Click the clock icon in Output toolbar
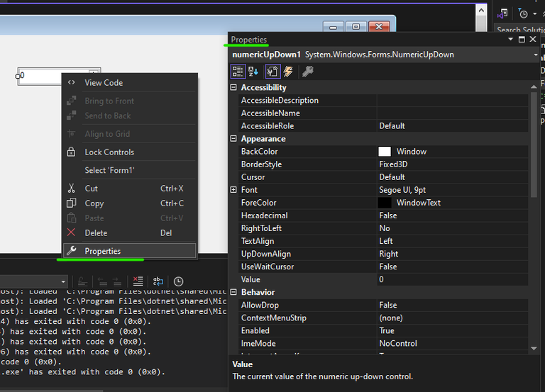The width and height of the screenshot is (545, 392). point(178,281)
